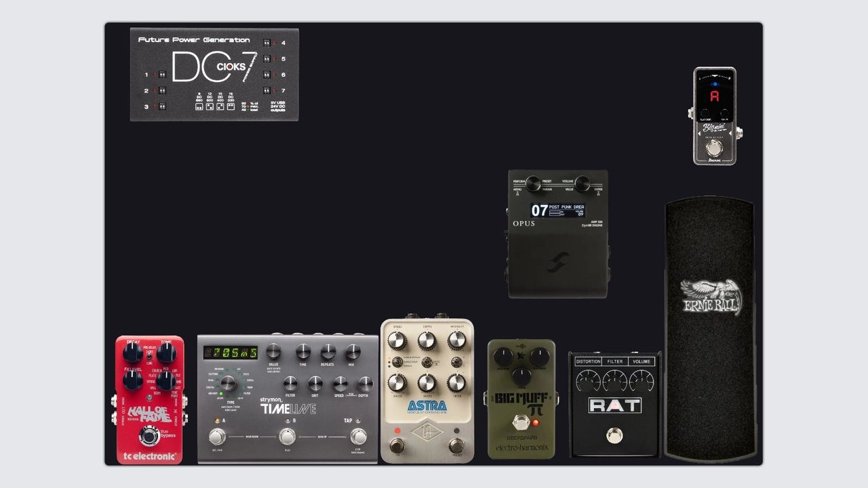Turn the Astra Mode knob
The image size is (868, 488).
(457, 383)
